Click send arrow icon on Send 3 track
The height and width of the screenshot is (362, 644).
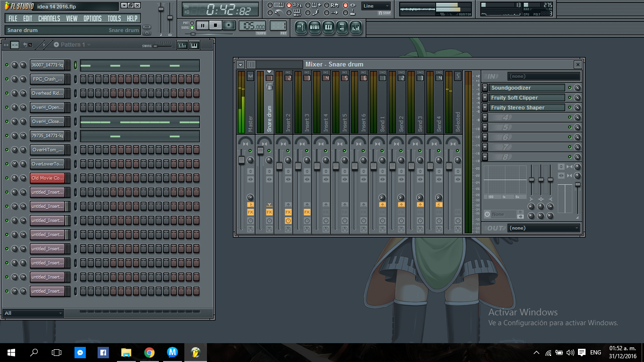pyautogui.click(x=420, y=205)
